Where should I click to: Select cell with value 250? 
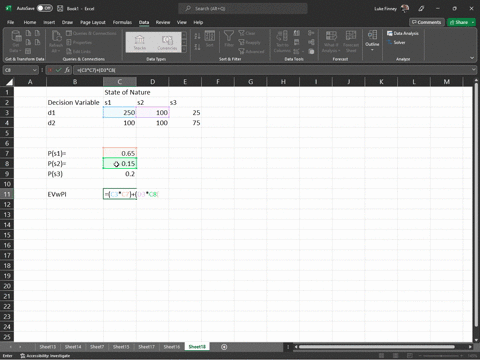pos(120,113)
